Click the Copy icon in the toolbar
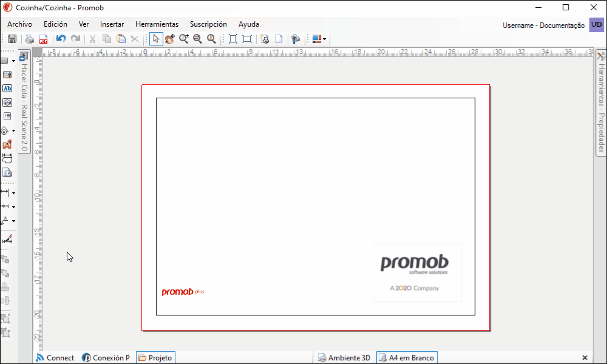The height and width of the screenshot is (364, 607). [106, 39]
